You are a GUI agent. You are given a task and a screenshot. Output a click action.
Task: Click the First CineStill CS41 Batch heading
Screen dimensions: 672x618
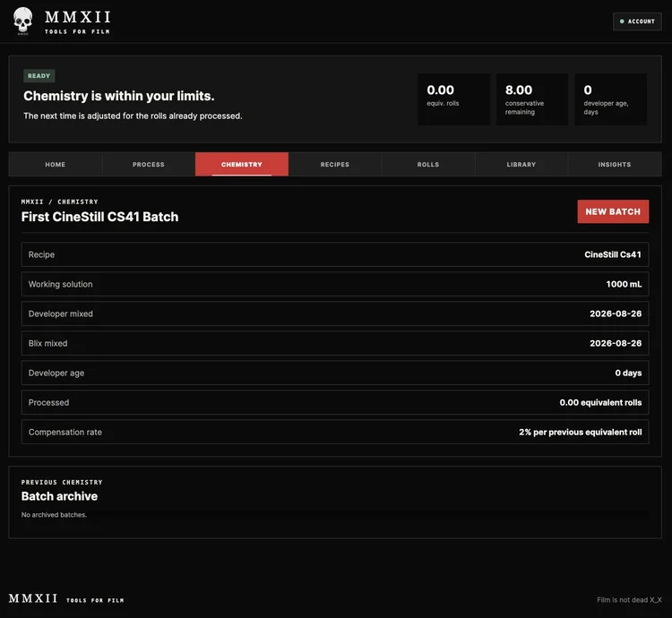[99, 217]
